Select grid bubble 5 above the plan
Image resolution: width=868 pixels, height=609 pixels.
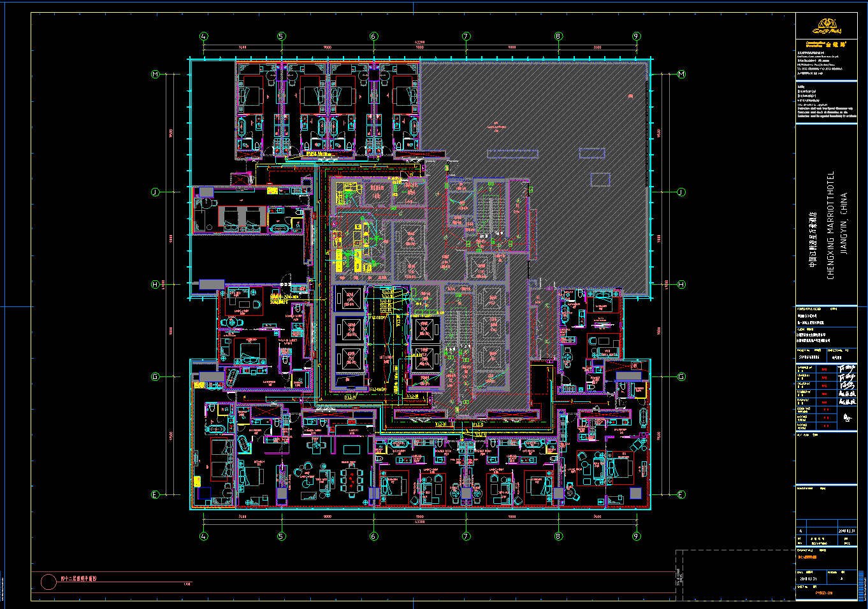[x=282, y=36]
